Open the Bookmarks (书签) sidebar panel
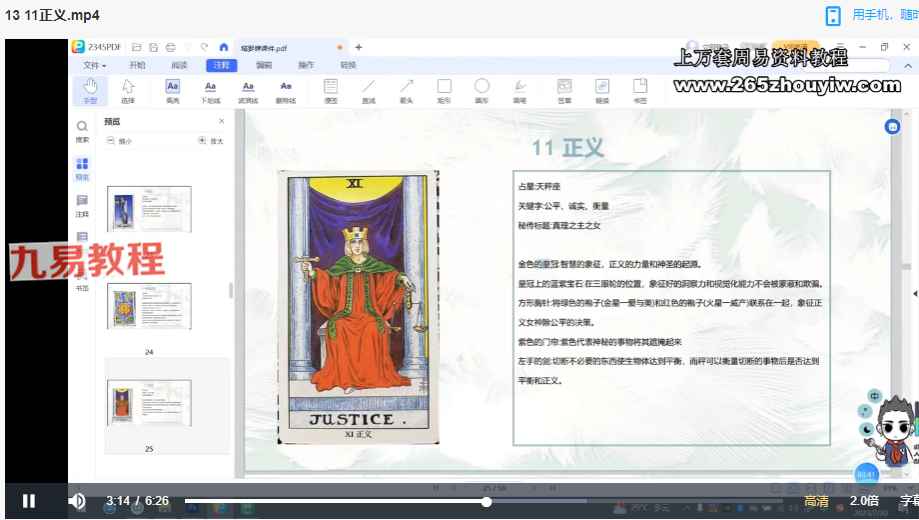The image size is (919, 520). (82, 283)
